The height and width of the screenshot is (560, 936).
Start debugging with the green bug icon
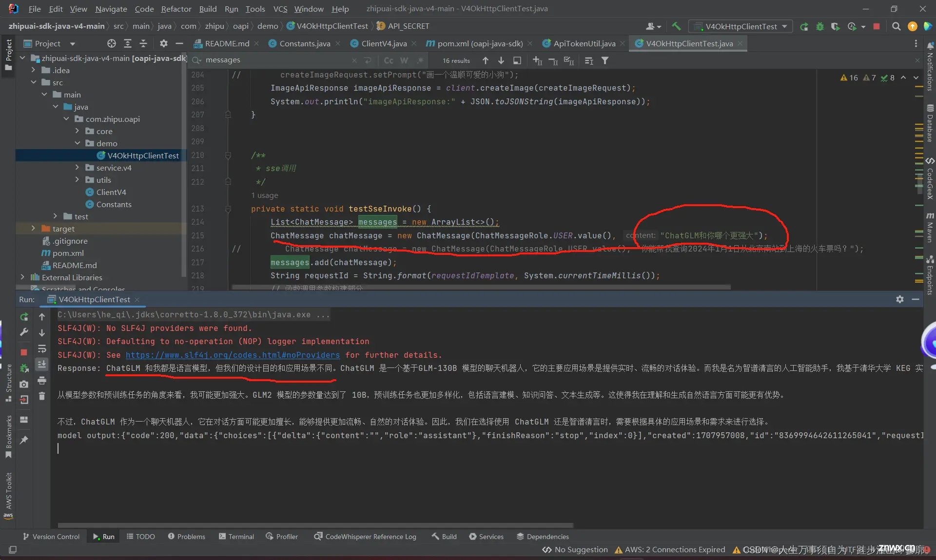point(820,26)
